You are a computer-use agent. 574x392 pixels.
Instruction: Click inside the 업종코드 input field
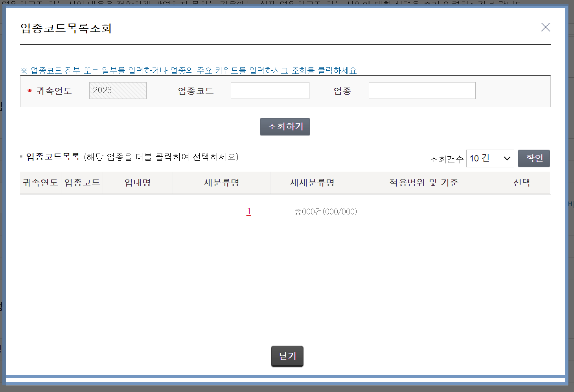pos(270,90)
